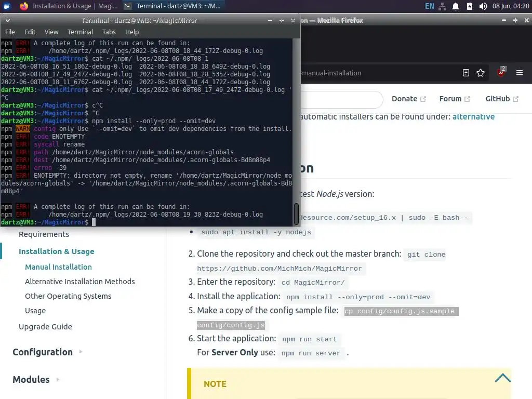Click the 'cd MagicMirror/' code snippet
Viewport: 532px width, 399px height.
point(313,283)
